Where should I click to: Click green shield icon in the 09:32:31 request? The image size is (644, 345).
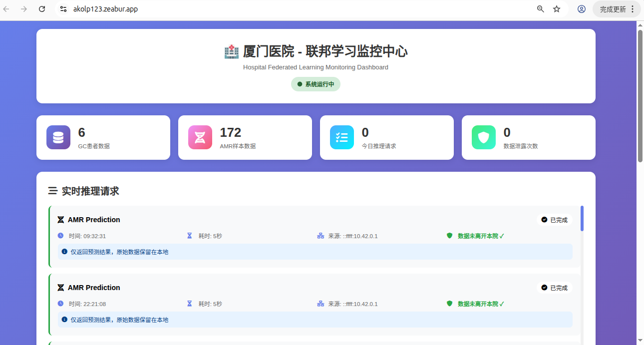point(449,236)
